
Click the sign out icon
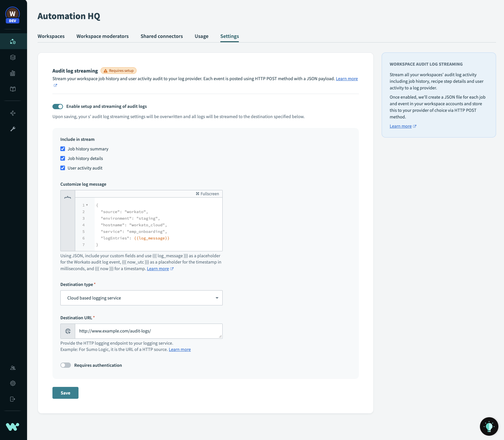13,399
